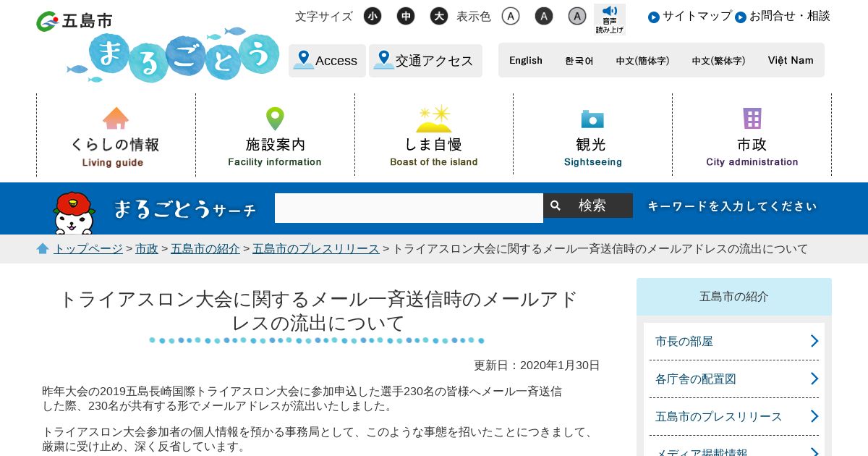This screenshot has width=868, height=456.
Task: Open 五島市の紹介 sidebar header
Action: click(734, 297)
